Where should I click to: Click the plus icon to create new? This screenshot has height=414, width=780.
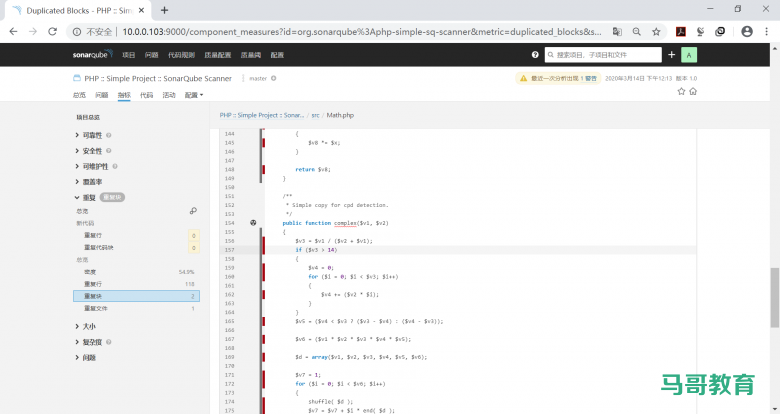[x=672, y=55]
